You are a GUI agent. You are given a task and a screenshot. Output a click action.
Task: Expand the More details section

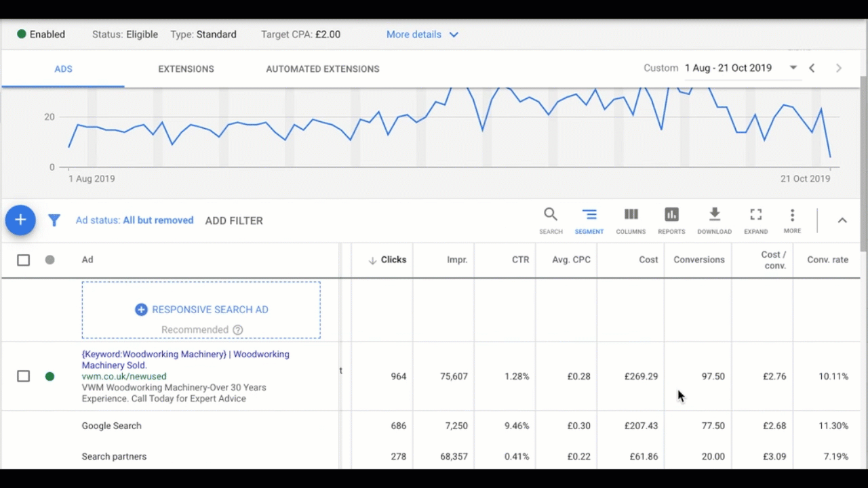point(422,35)
